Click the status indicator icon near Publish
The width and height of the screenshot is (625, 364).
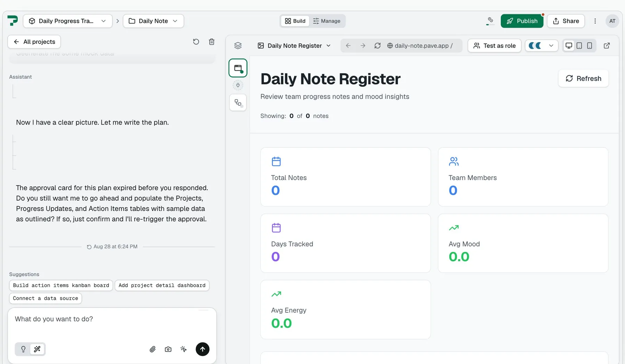[x=490, y=21]
